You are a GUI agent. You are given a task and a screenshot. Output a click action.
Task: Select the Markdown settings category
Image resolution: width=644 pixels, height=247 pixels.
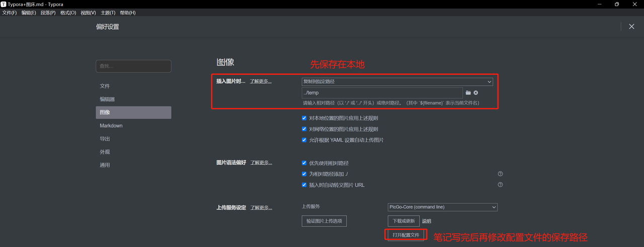(111, 126)
